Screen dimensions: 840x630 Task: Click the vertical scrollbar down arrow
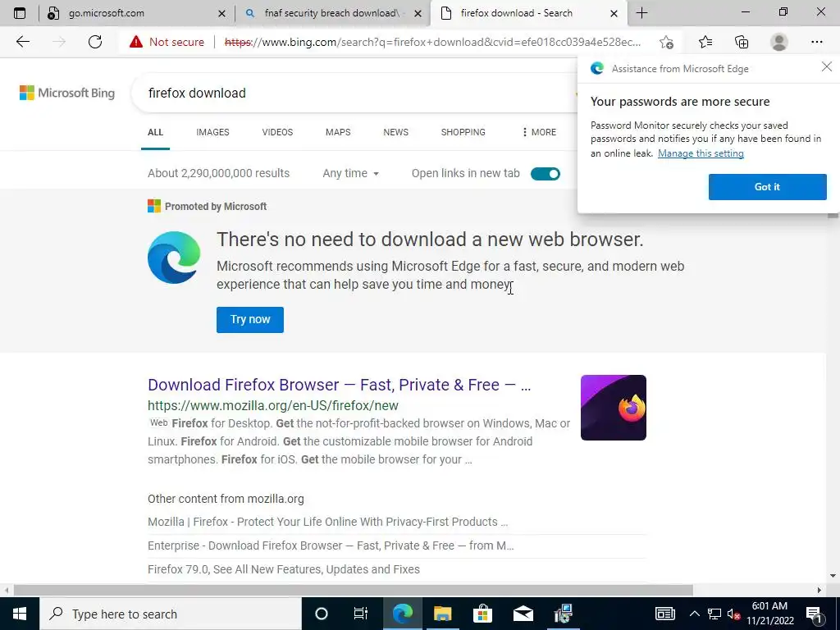point(833,576)
